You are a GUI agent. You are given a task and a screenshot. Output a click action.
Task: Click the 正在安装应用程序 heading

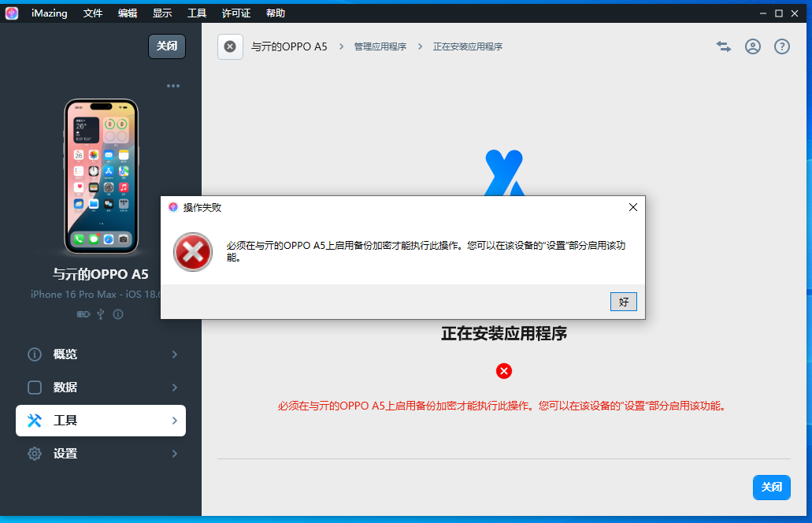[x=504, y=333]
